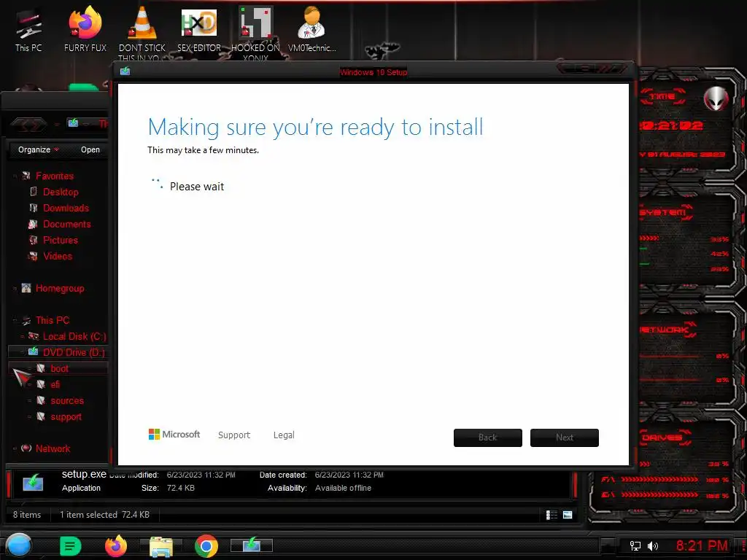
Task: Expand the support folder node
Action: (x=29, y=417)
